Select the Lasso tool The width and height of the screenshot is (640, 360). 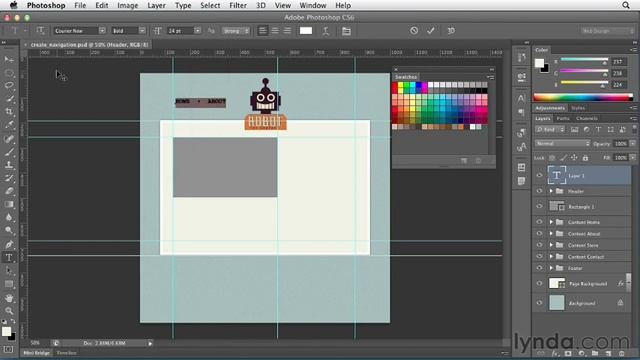click(x=9, y=86)
